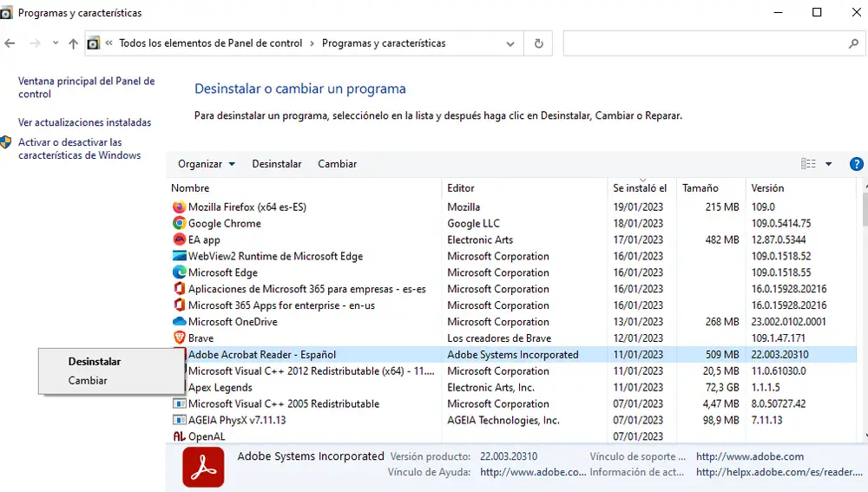Click the refresh icon beside address bar
This screenshot has width=868, height=492.
(x=539, y=43)
